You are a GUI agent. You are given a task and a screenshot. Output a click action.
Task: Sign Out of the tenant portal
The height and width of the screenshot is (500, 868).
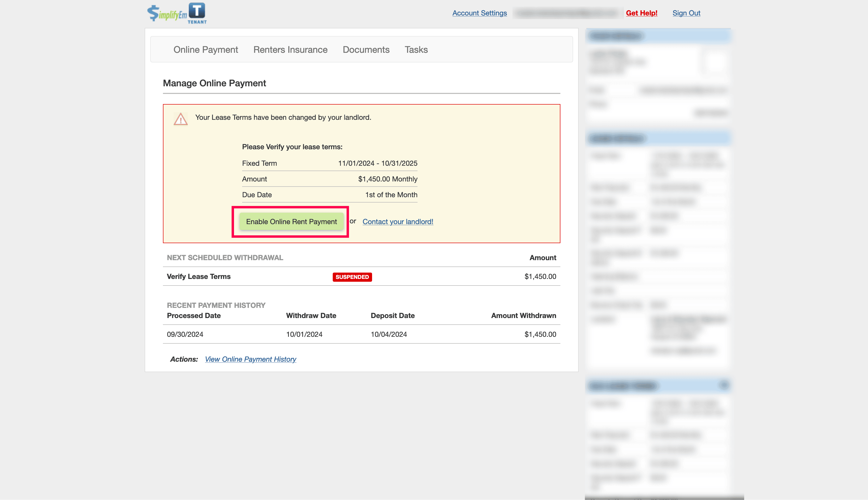[686, 13]
